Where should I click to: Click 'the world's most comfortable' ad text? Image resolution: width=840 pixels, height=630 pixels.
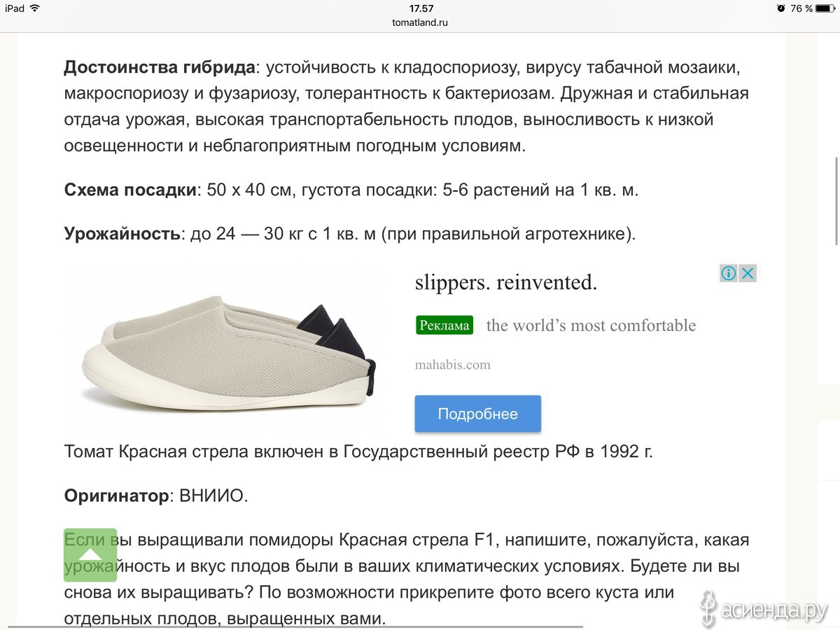pos(591,325)
